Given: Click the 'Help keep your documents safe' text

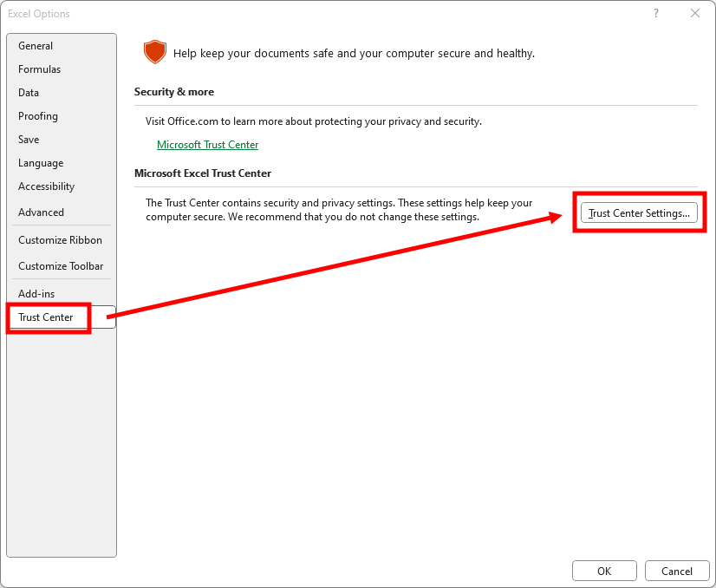Looking at the screenshot, I should 354,54.
